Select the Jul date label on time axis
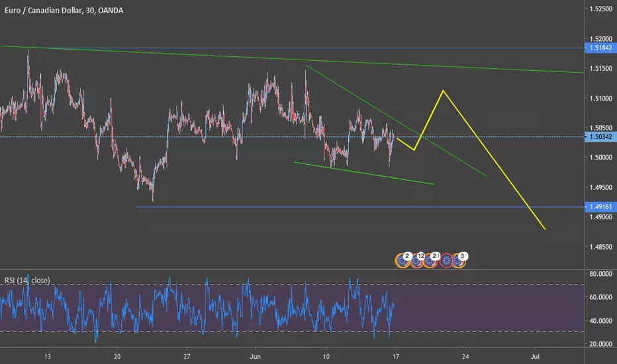 [x=535, y=357]
